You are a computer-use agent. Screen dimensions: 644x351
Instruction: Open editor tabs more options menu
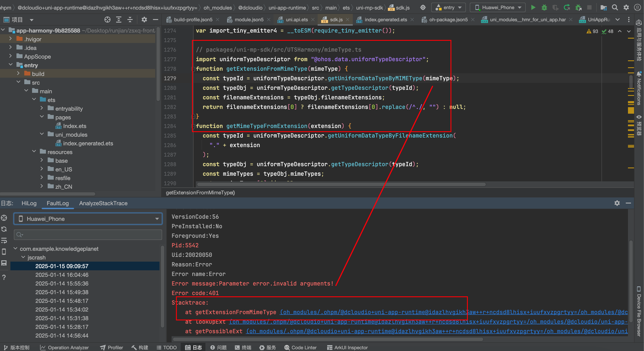629,20
